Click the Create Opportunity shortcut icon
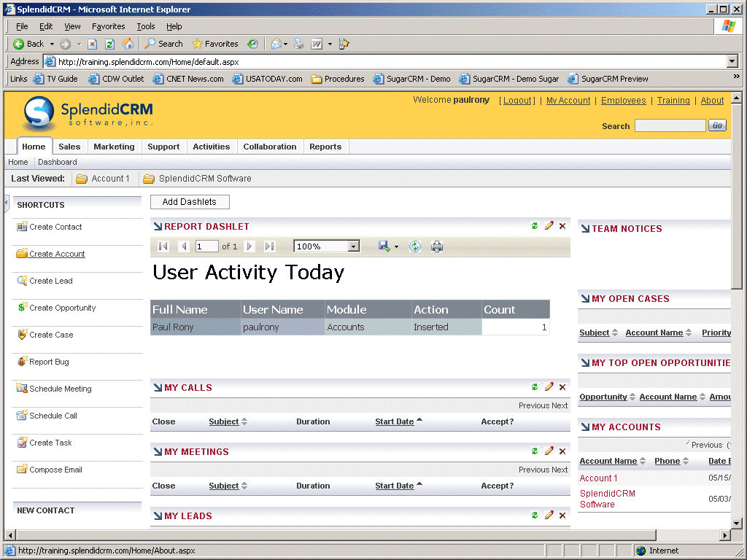This screenshot has height=560, width=747. [x=22, y=308]
